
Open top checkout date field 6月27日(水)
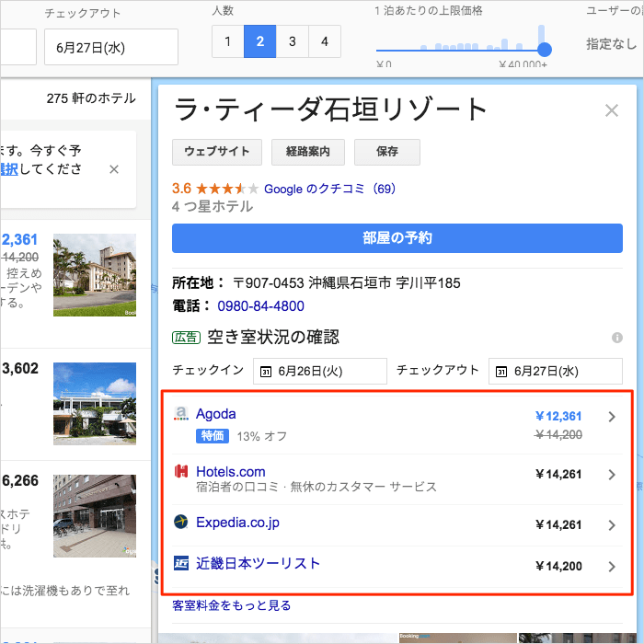pyautogui.click(x=111, y=47)
